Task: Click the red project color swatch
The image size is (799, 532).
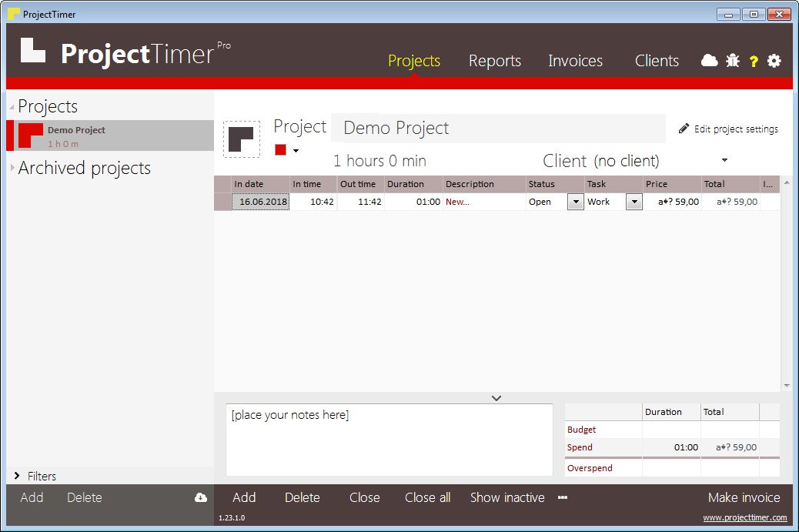Action: tap(280, 150)
